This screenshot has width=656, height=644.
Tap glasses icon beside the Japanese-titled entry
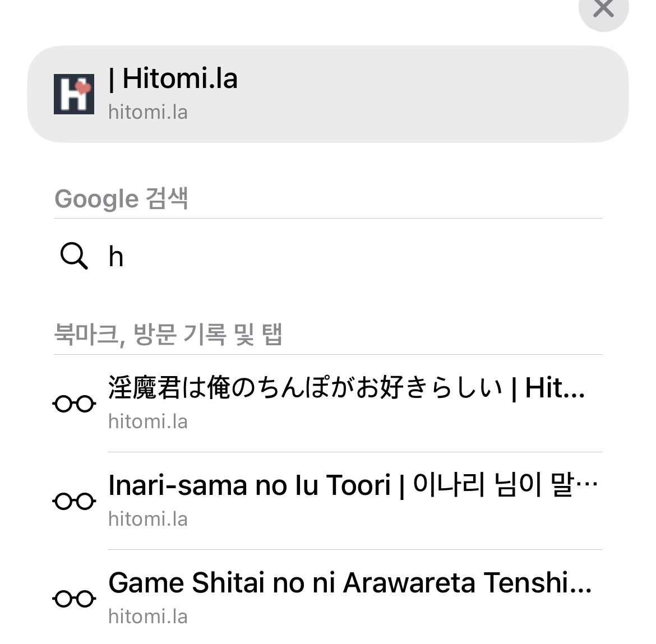pos(74,404)
